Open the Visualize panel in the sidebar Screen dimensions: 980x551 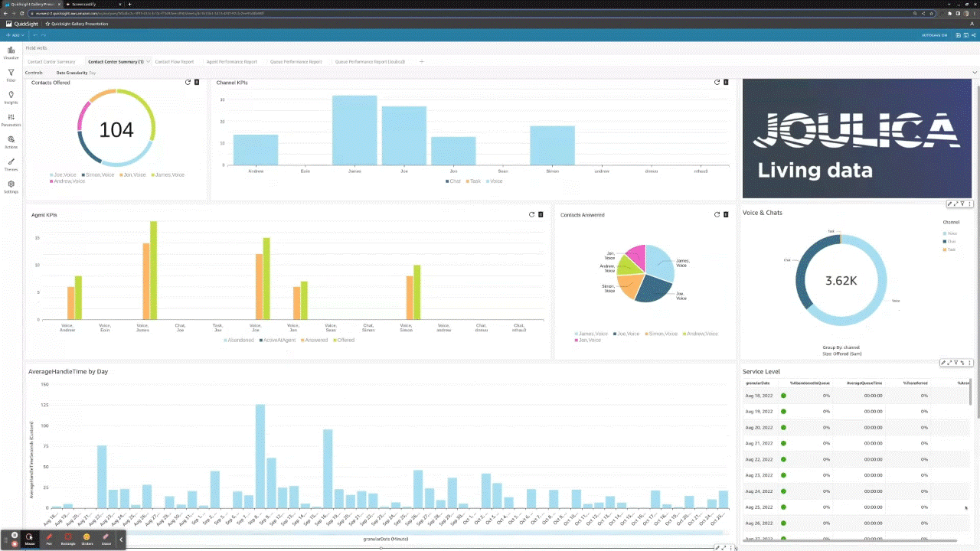click(x=11, y=53)
